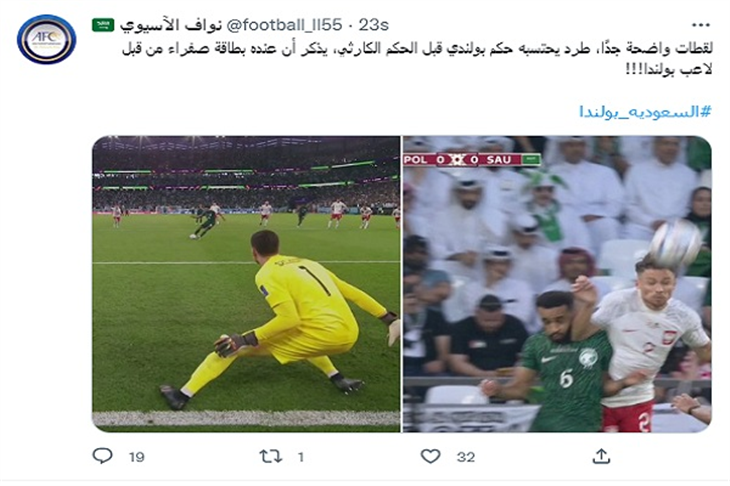Click the Arabic tweet body text
730x486 pixels.
coord(417,59)
